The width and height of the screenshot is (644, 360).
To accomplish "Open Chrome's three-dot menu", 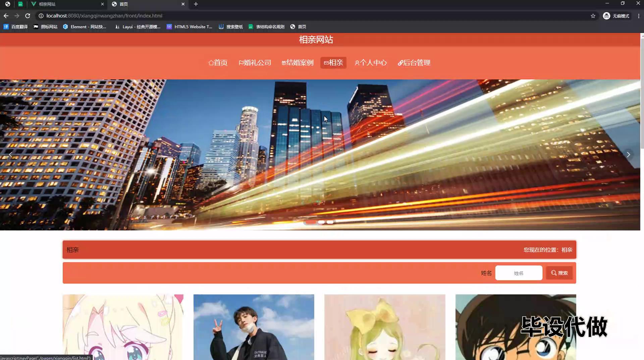I will point(639,16).
